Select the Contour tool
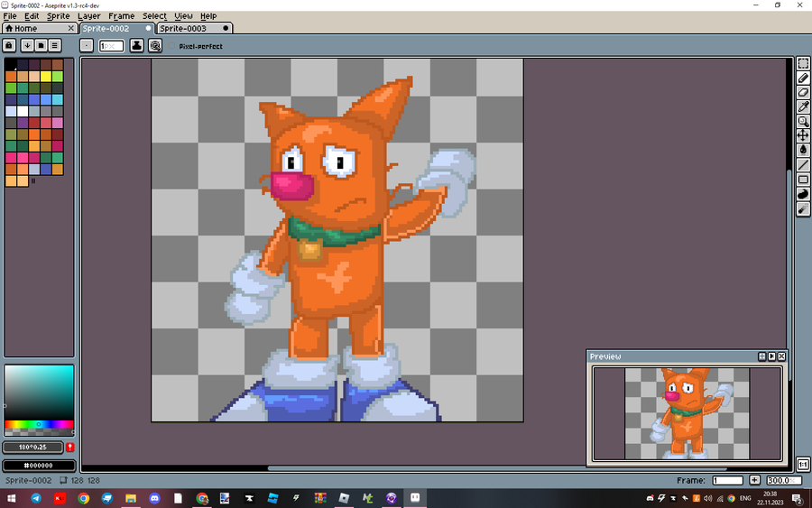This screenshot has height=508, width=812. point(803,194)
